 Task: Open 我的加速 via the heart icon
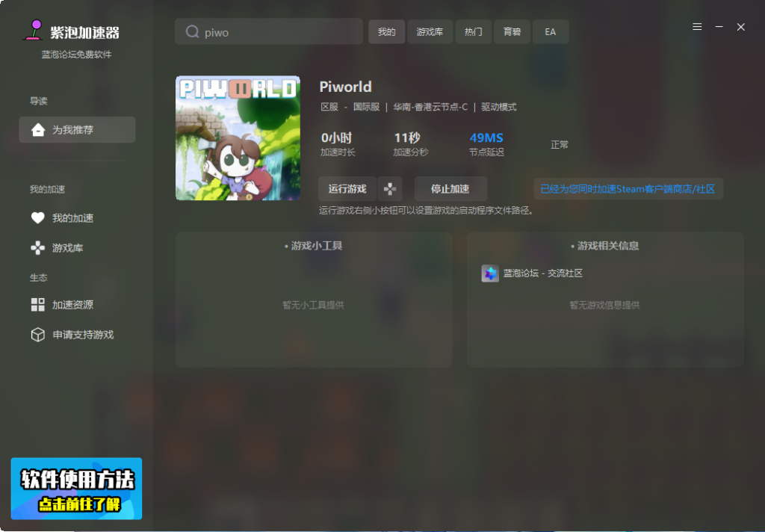coord(37,217)
